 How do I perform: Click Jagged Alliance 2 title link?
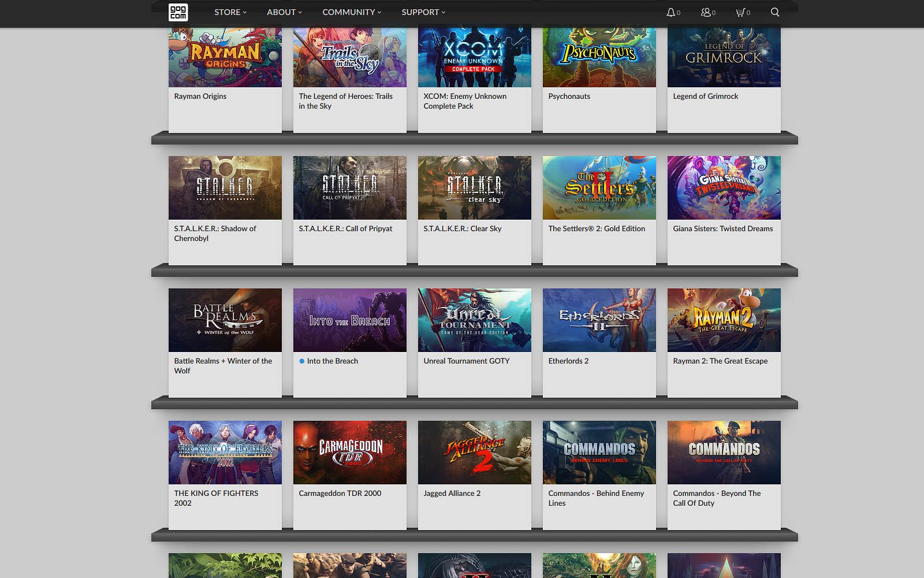pyautogui.click(x=452, y=494)
